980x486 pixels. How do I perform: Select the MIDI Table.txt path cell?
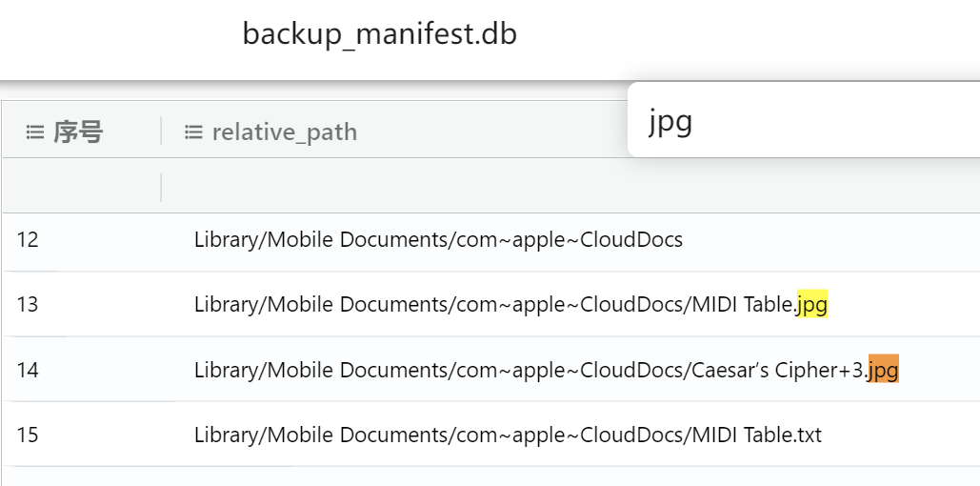(508, 435)
